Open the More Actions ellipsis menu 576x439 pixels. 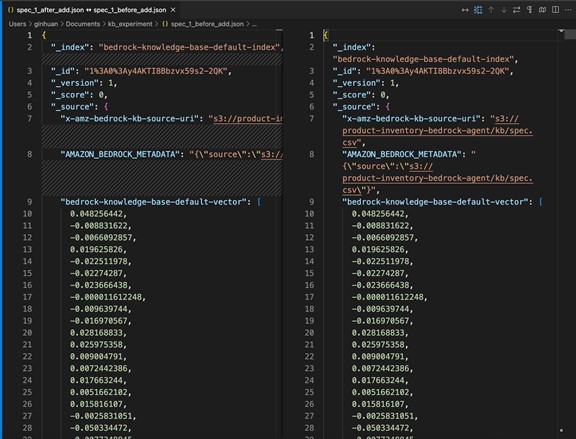(568, 10)
